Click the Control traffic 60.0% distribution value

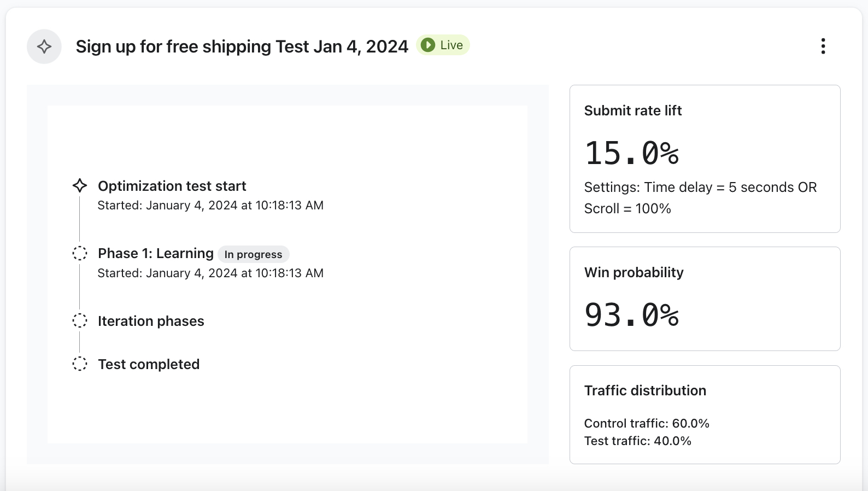coord(647,423)
